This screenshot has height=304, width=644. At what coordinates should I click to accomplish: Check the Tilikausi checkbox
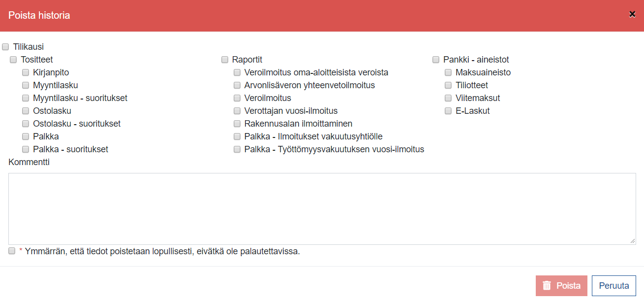tap(6, 47)
